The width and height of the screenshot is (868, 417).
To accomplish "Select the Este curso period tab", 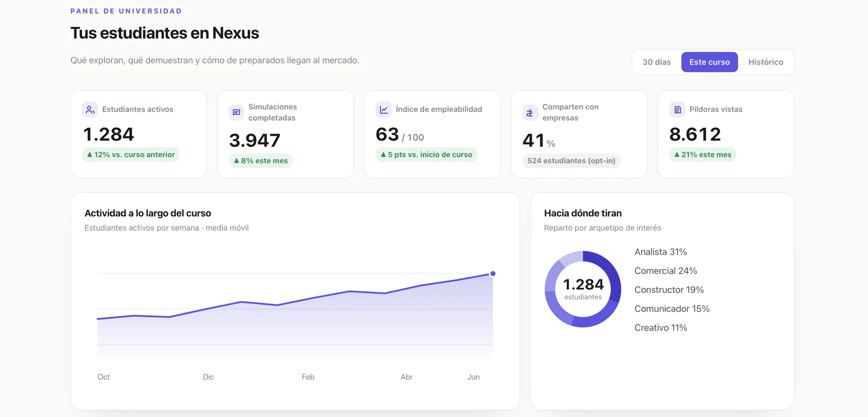I will pos(709,62).
